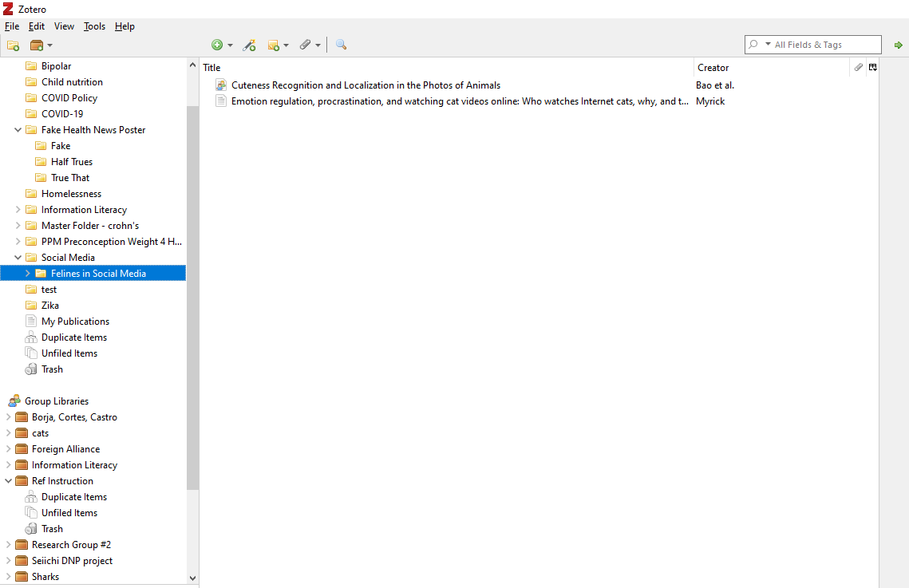This screenshot has width=909, height=588.
Task: Click the green New Item icon
Action: (217, 45)
